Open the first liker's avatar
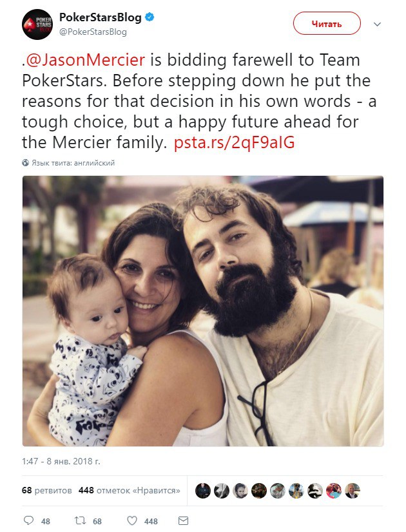406x532 pixels. pyautogui.click(x=202, y=490)
